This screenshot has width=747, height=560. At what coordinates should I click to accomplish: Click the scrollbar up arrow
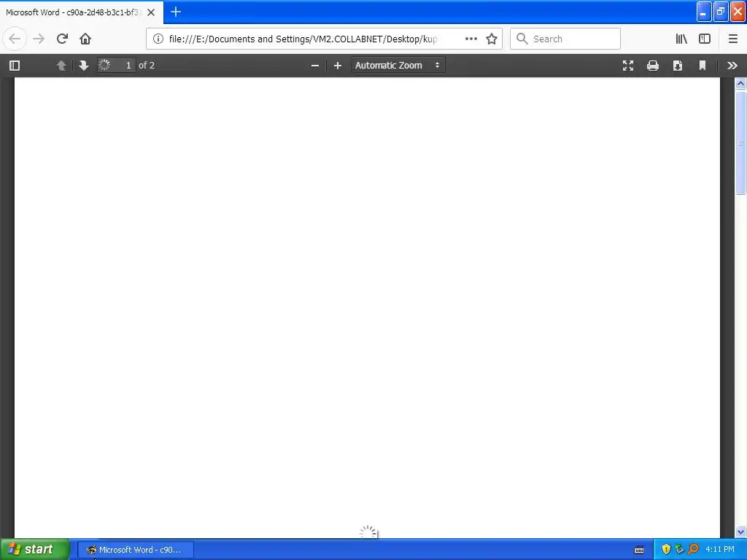(740, 84)
